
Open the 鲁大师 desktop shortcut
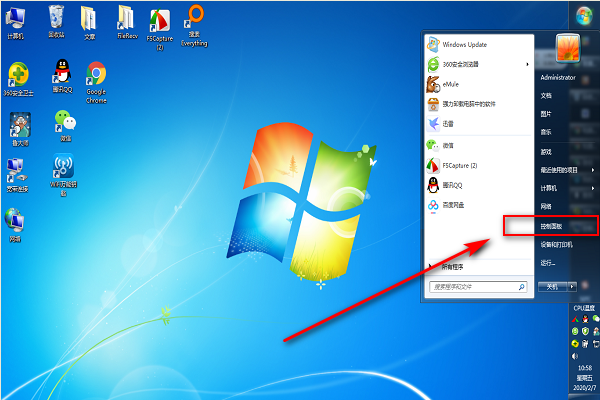(x=20, y=129)
